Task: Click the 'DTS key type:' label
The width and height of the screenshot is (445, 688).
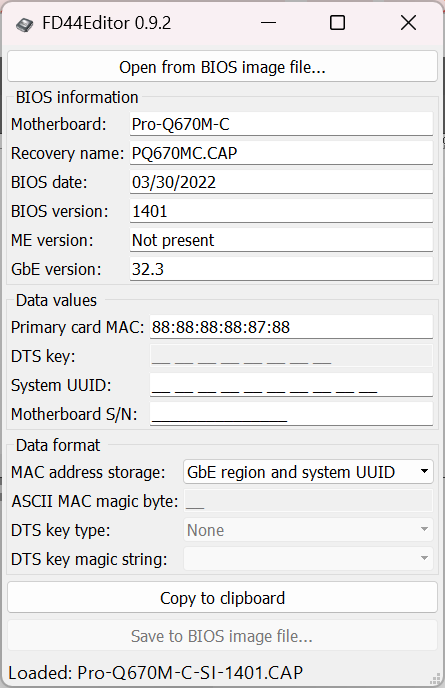Action: click(x=60, y=530)
